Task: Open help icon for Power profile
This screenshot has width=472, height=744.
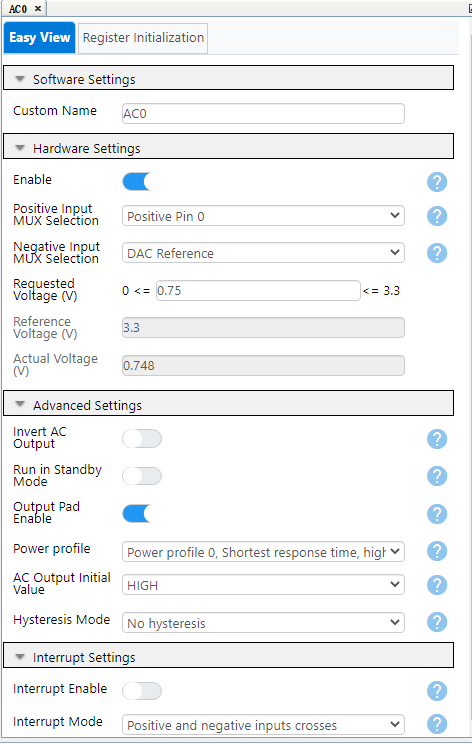Action: tap(437, 551)
